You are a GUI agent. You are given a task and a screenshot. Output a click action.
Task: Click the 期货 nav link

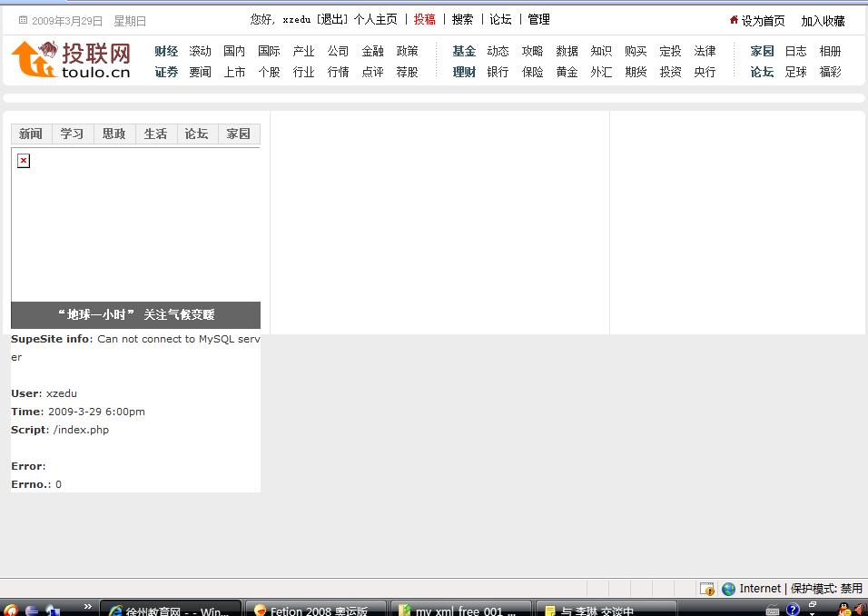pos(636,72)
